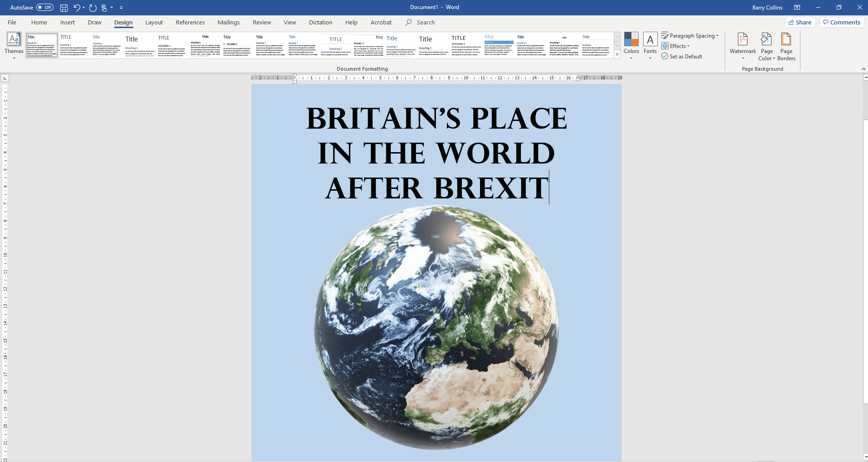The image size is (868, 462).
Task: Toggle the AutoSave switch
Action: click(44, 7)
